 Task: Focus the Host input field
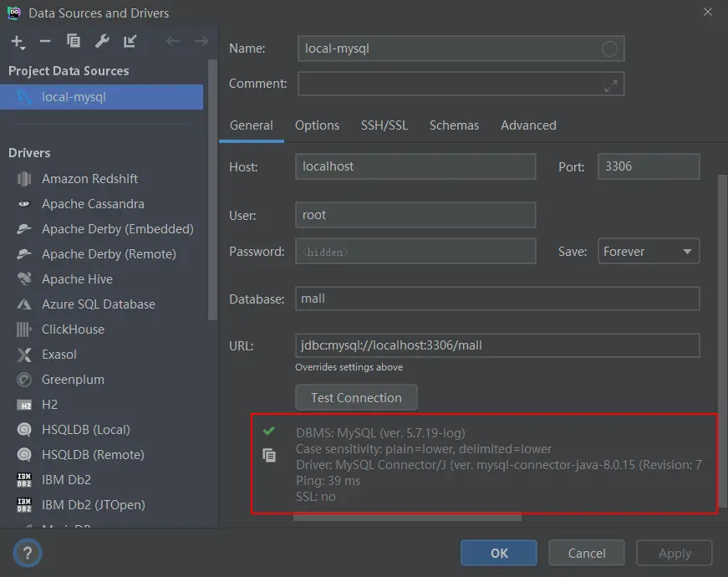[415, 166]
